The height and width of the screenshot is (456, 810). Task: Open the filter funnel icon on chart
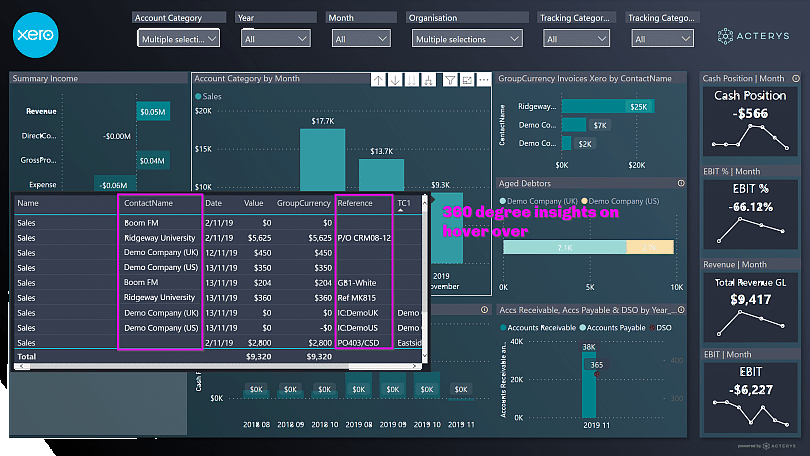pyautogui.click(x=450, y=80)
